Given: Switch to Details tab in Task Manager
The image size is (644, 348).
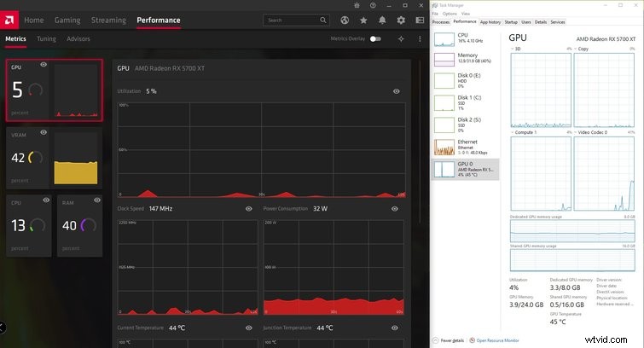Looking at the screenshot, I should click(x=541, y=22).
